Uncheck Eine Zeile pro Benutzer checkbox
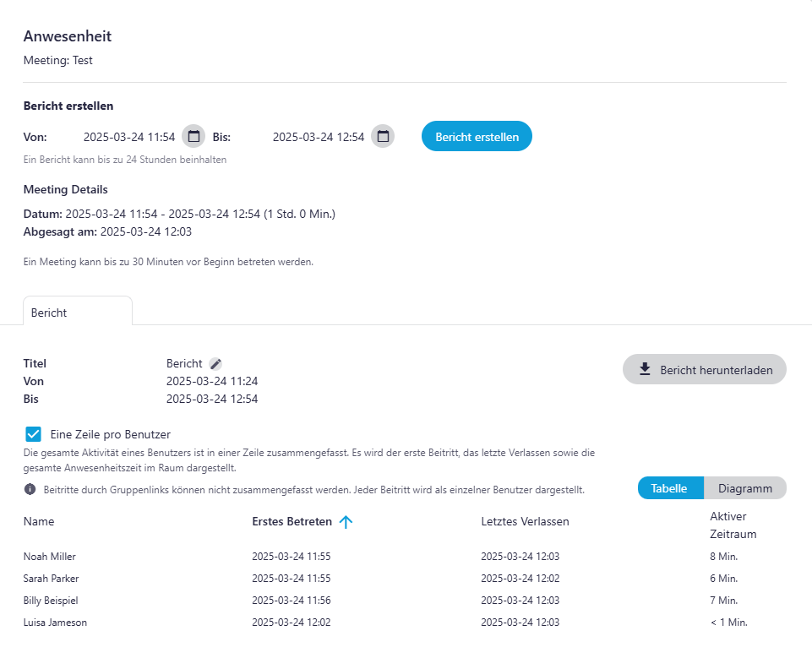 coord(34,434)
